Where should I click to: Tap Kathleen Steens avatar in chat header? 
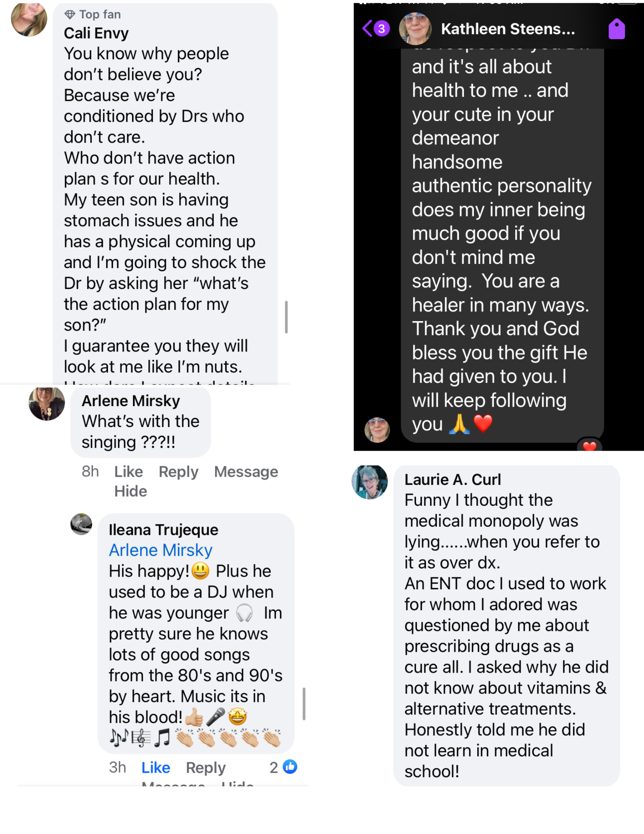tap(415, 29)
